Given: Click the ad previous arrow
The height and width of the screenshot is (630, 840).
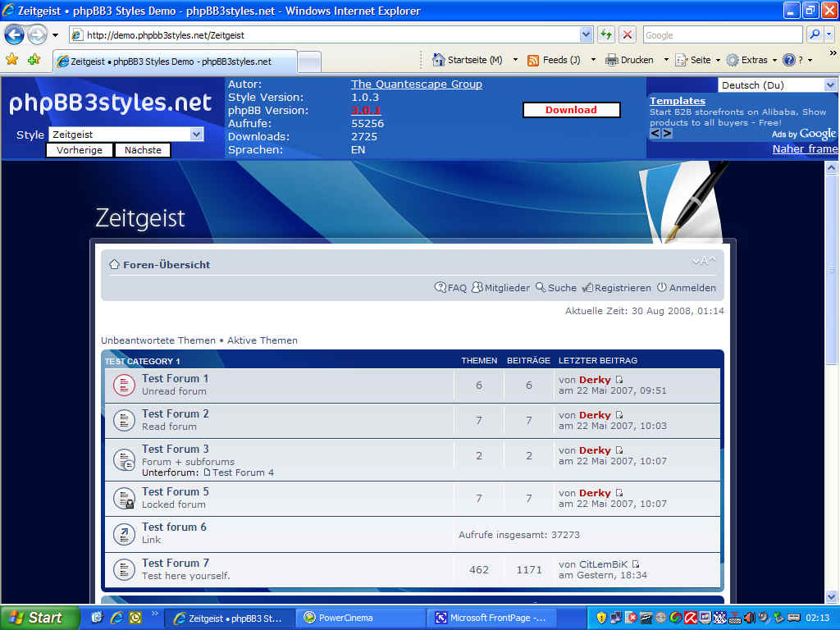Looking at the screenshot, I should [x=655, y=134].
